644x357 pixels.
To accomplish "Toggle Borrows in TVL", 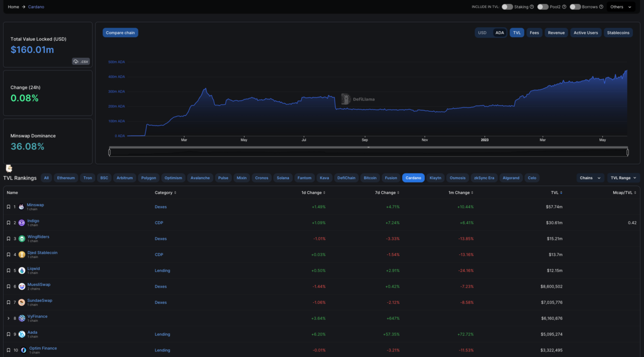I will (x=575, y=7).
